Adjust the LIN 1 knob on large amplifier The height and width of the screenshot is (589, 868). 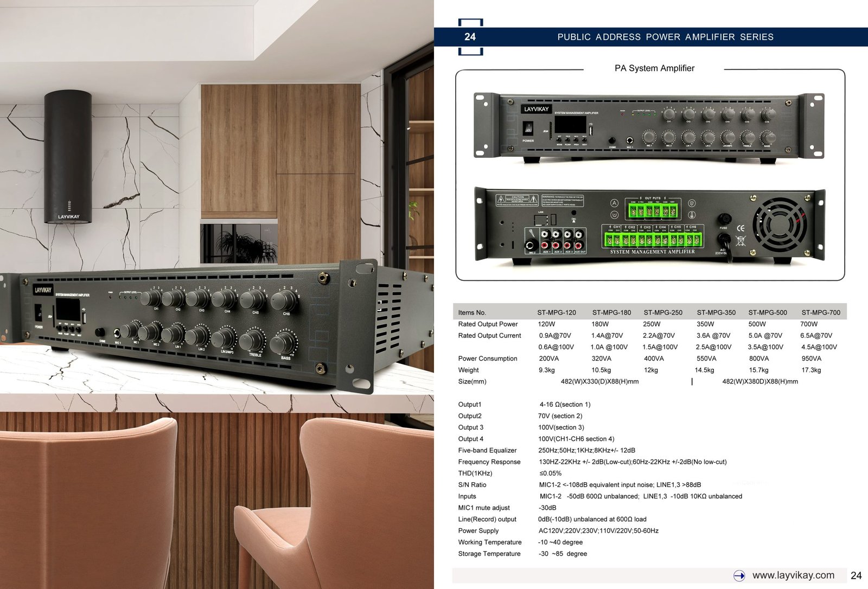click(174, 334)
